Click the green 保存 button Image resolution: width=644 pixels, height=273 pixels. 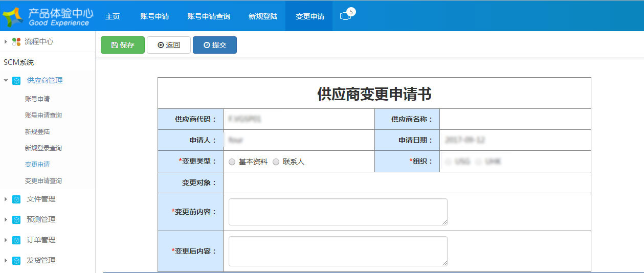tap(123, 45)
